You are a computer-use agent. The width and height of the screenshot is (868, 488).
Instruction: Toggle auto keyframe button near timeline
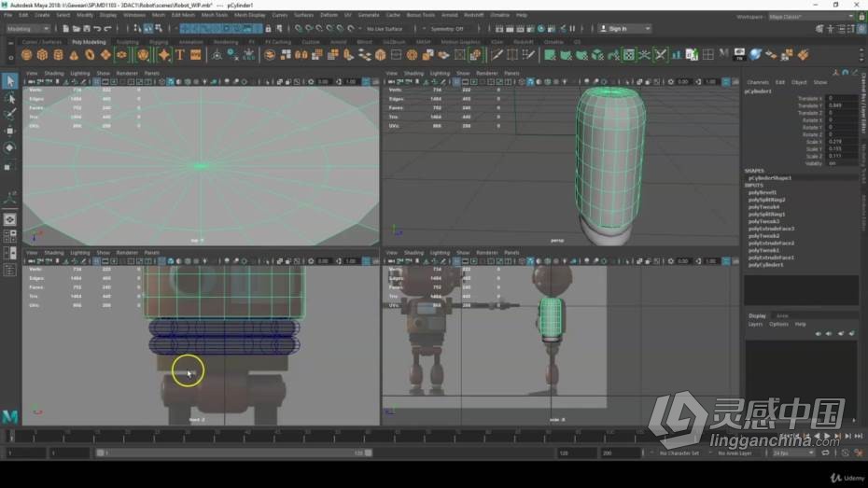pyautogui.click(x=846, y=453)
